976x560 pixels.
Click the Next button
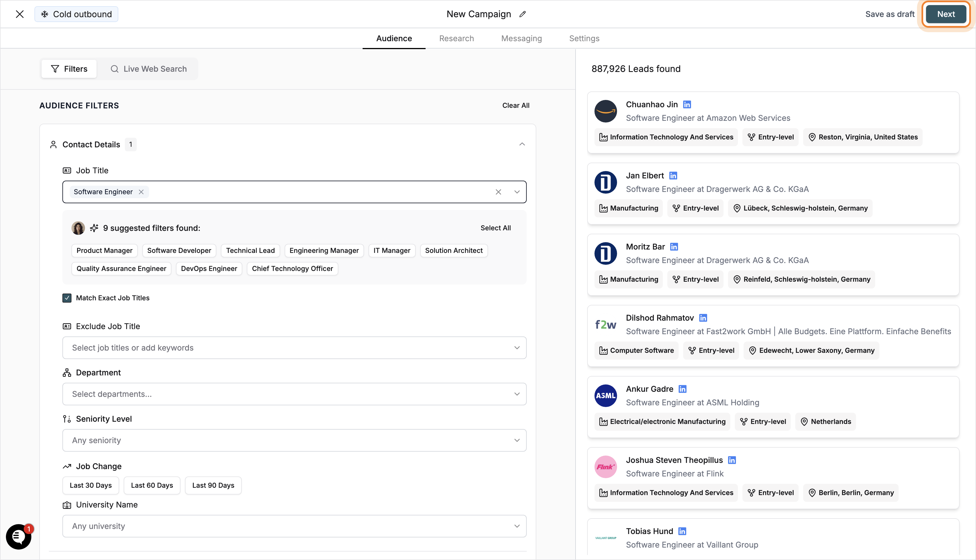tap(945, 14)
